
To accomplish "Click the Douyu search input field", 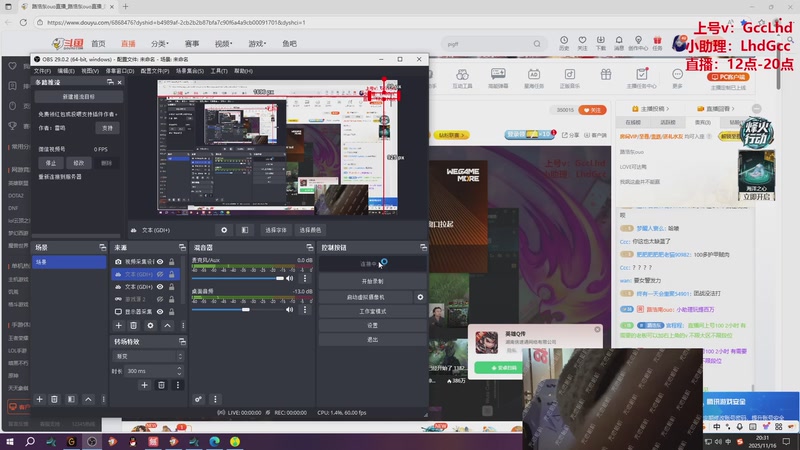I will click(488, 44).
